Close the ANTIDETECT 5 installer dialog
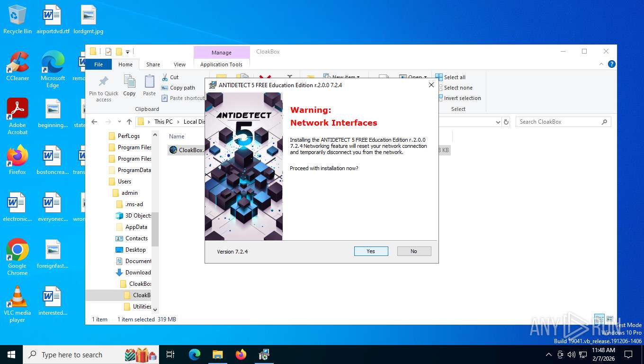 [x=431, y=85]
